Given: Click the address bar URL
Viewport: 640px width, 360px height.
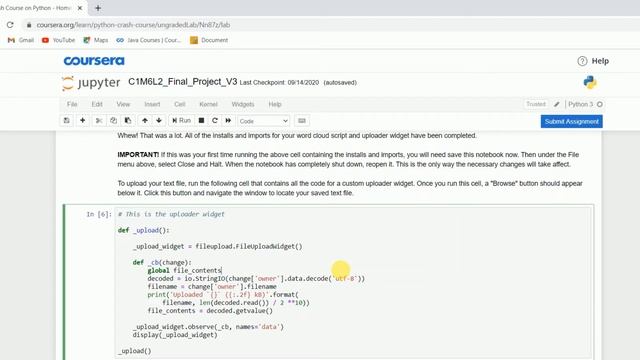Looking at the screenshot, I should [x=133, y=25].
